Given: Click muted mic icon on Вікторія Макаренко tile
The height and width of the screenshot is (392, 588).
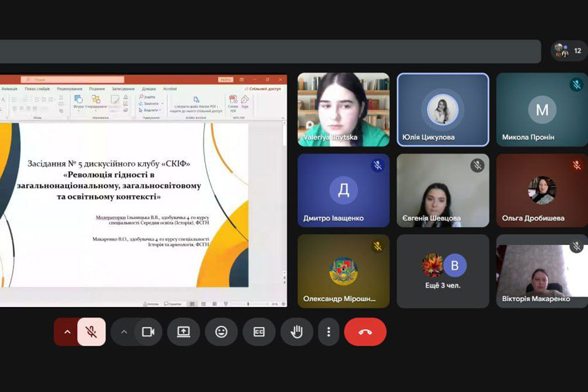Looking at the screenshot, I should [x=576, y=246].
